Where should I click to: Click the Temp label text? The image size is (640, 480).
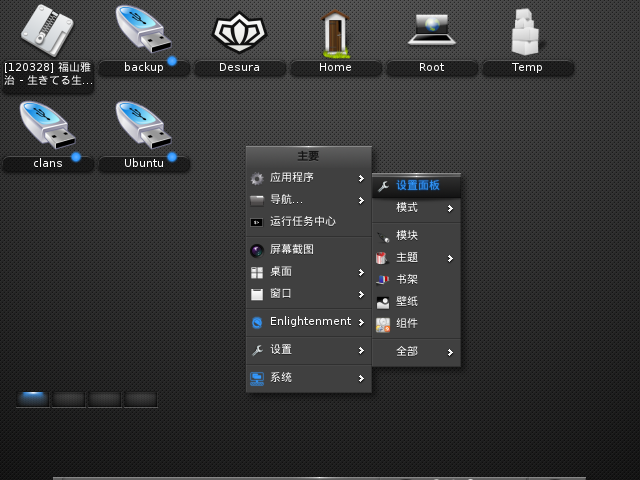[x=527, y=67]
